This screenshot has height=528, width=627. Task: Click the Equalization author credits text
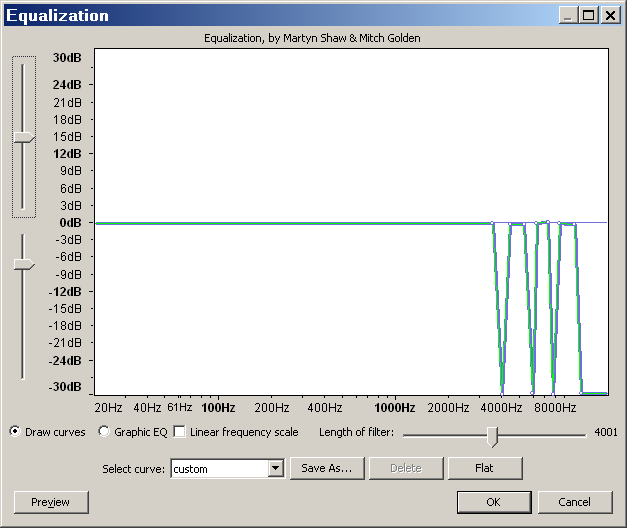(312, 38)
